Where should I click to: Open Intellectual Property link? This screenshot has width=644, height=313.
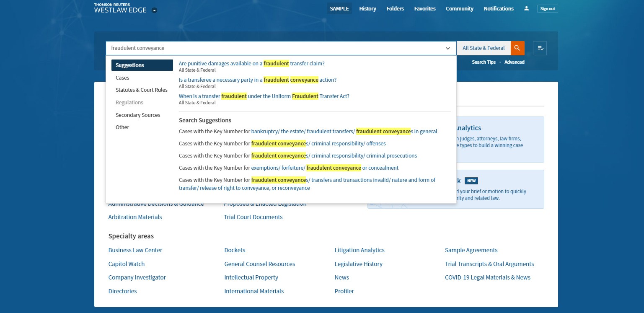(251, 277)
